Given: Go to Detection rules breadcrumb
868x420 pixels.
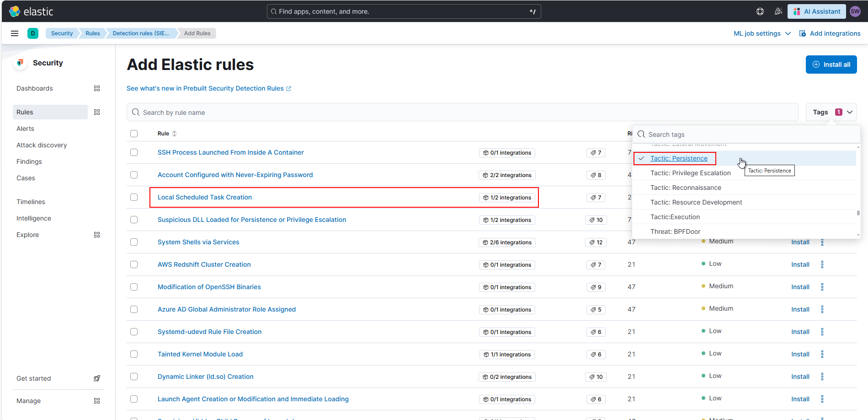Looking at the screenshot, I should pos(141,33).
